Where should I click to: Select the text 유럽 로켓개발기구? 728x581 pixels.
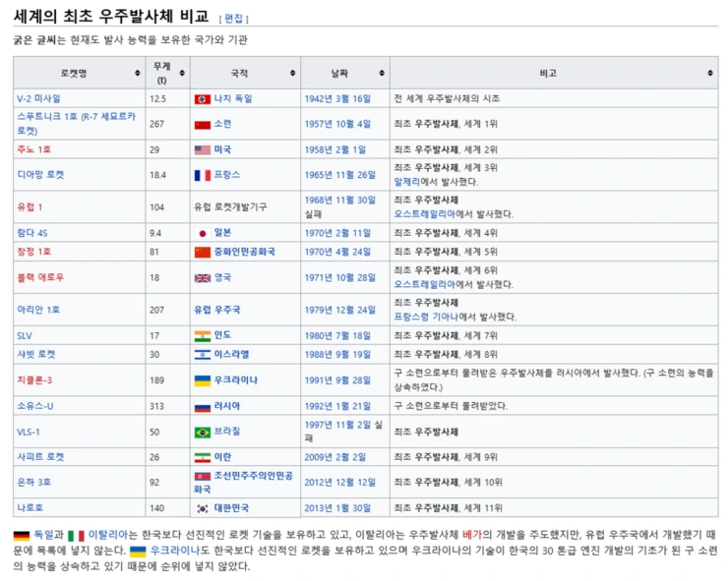tap(230, 207)
